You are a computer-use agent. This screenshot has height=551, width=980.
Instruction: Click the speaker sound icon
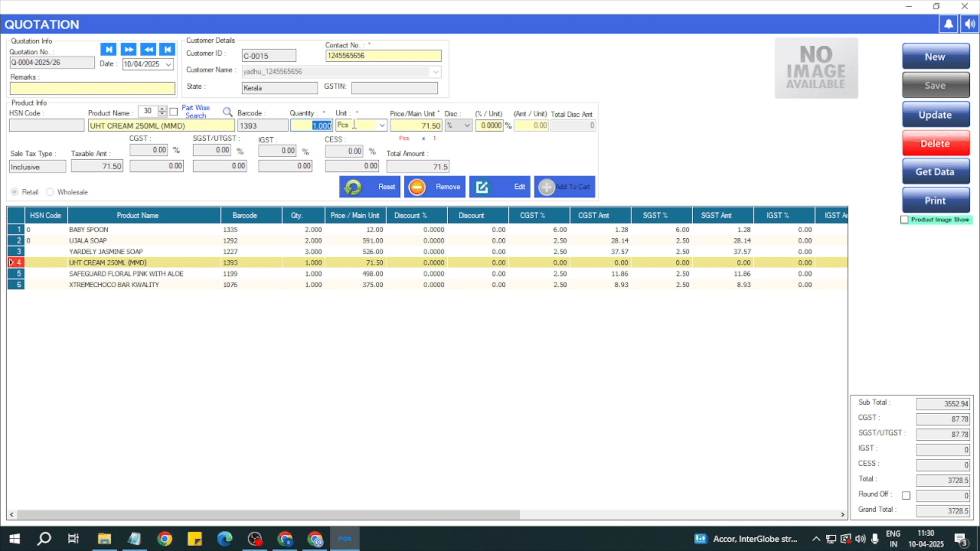point(970,24)
